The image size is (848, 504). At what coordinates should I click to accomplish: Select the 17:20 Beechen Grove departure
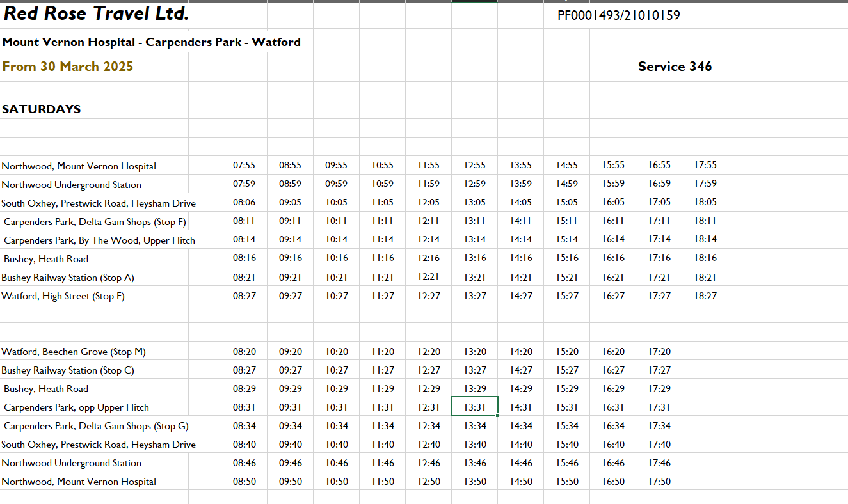[x=659, y=352]
